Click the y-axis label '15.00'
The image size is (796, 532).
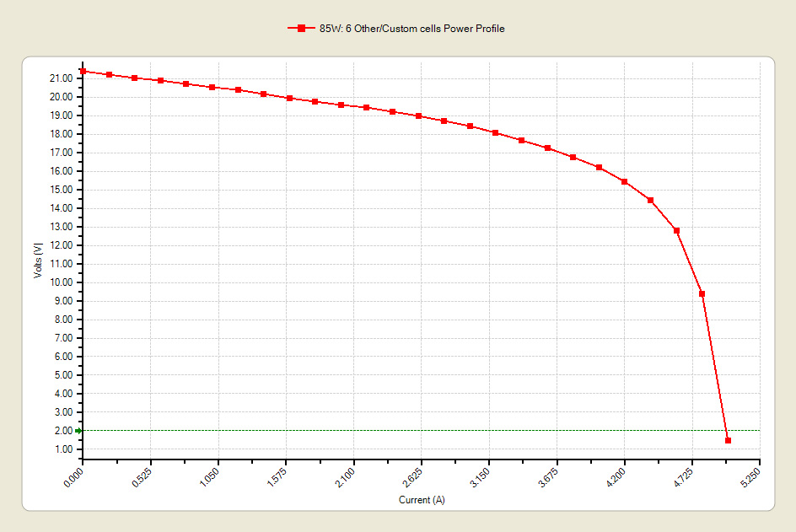coord(61,190)
